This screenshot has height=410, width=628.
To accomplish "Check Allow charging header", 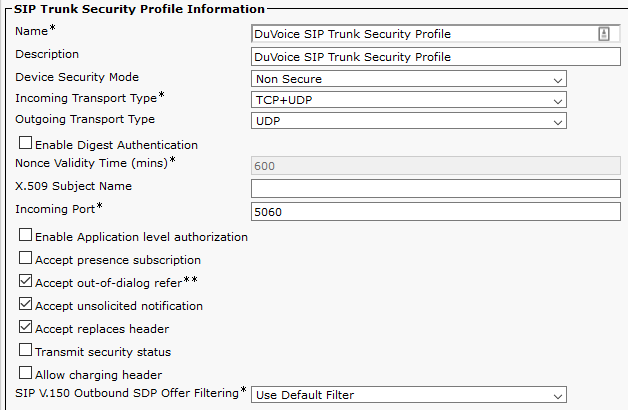I will (25, 373).
